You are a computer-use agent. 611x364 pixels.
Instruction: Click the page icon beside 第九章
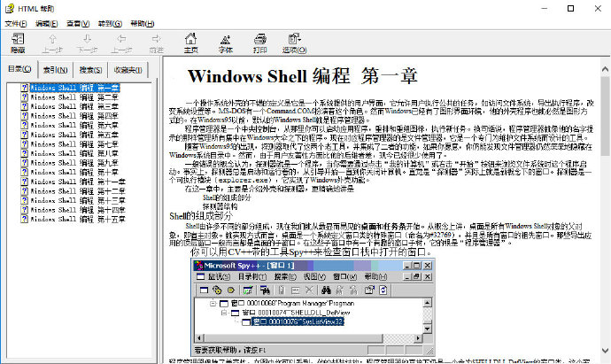[25, 162]
